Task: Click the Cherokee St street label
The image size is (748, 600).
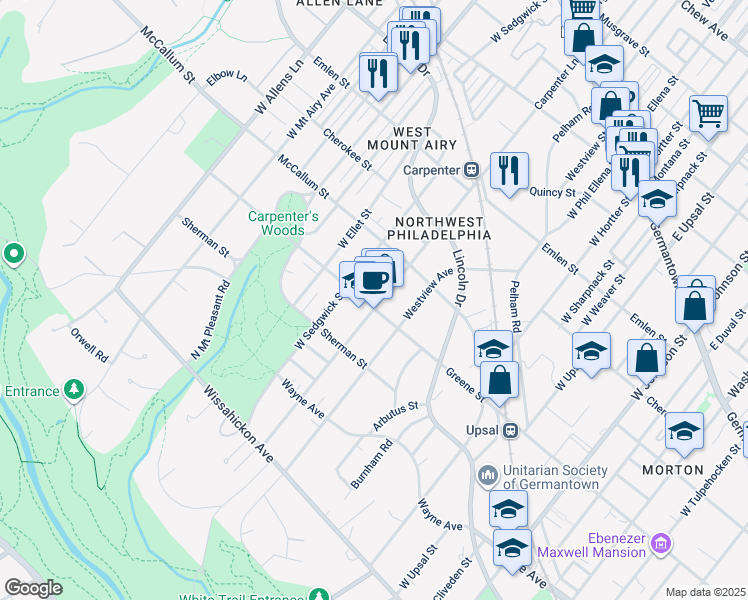Action: click(x=347, y=149)
